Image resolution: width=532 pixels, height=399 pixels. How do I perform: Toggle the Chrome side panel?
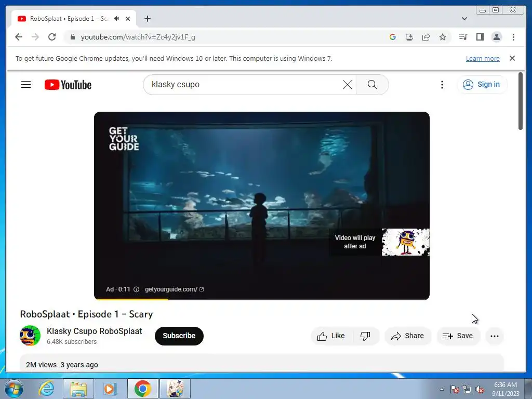coord(480,37)
